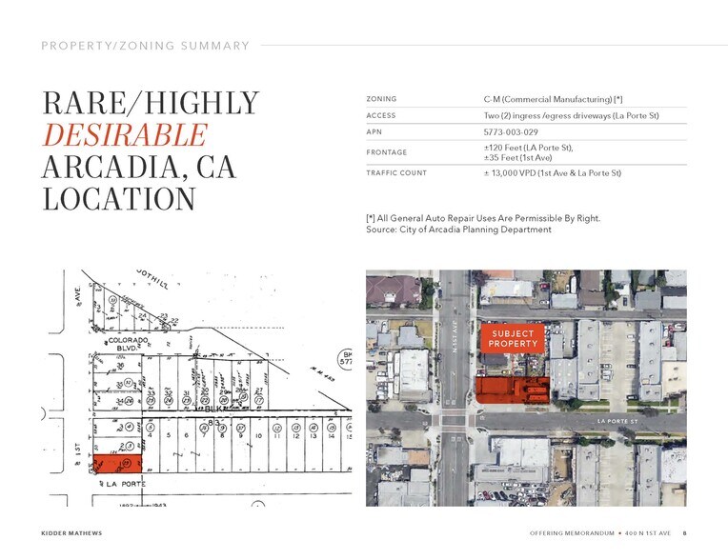
Task: Click the red highlighted building in aerial photo
Action: pos(513,390)
